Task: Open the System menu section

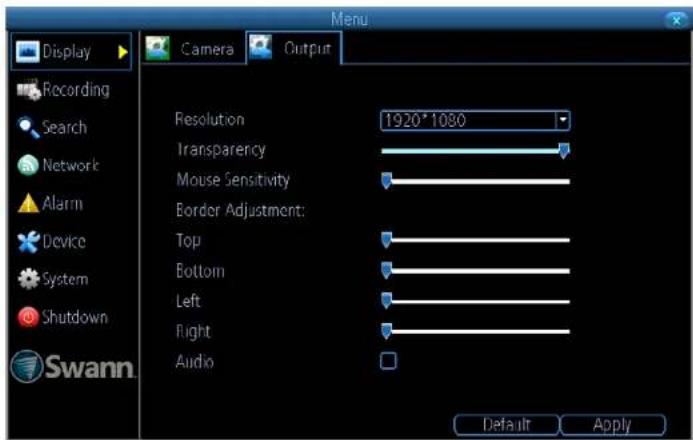Action: [53, 279]
